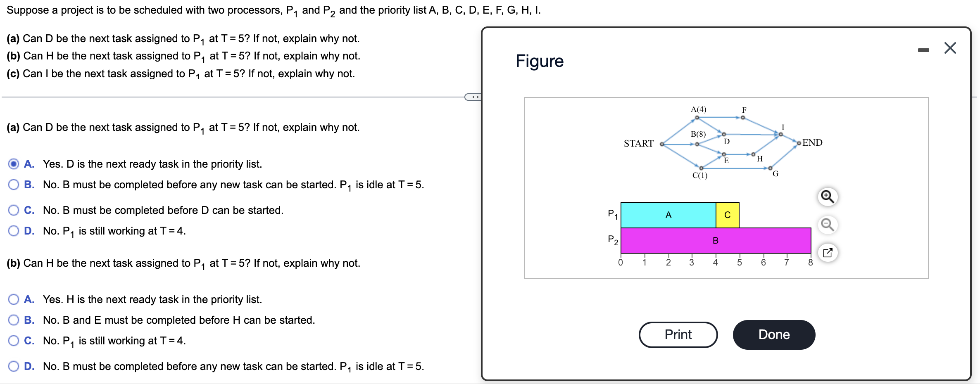Select option C stating B must precede D

click(14, 210)
